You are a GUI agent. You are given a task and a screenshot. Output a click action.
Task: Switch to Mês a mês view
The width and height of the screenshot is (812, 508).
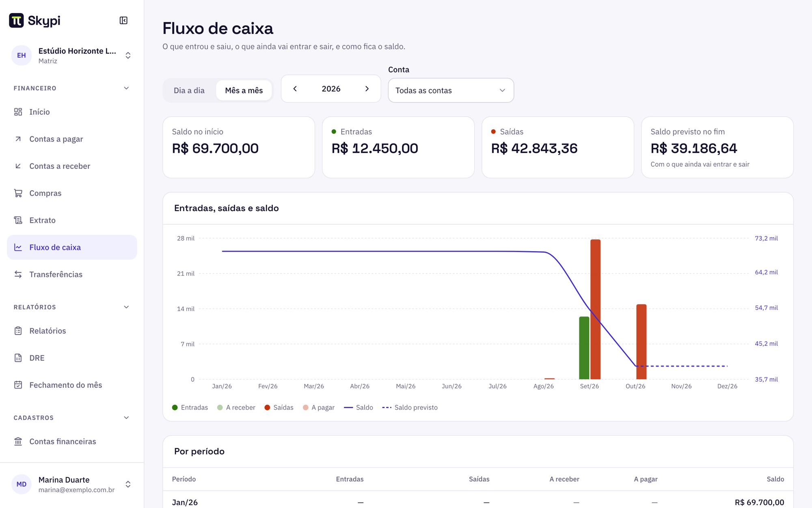coord(244,90)
